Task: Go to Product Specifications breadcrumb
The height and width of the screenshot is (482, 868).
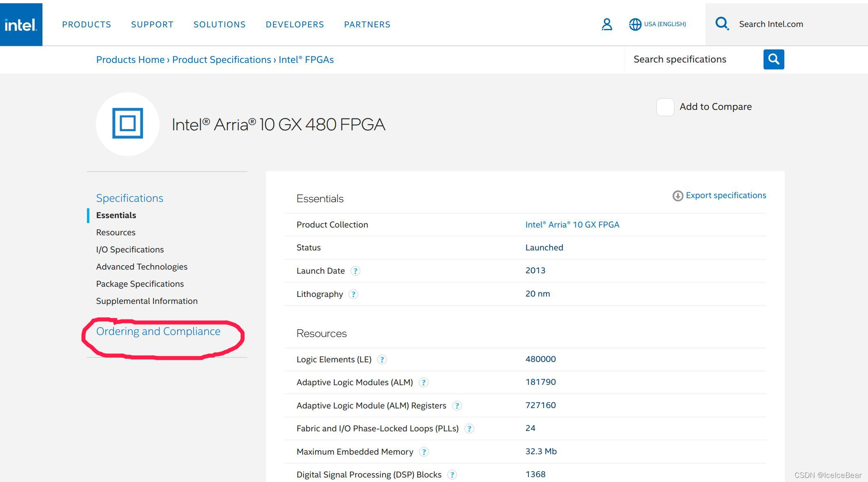Action: click(x=222, y=60)
